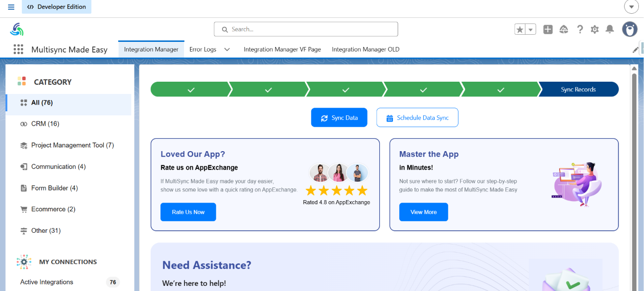Viewport: 644px width, 291px height.
Task: Click the five-star rating graphic
Action: [336, 191]
